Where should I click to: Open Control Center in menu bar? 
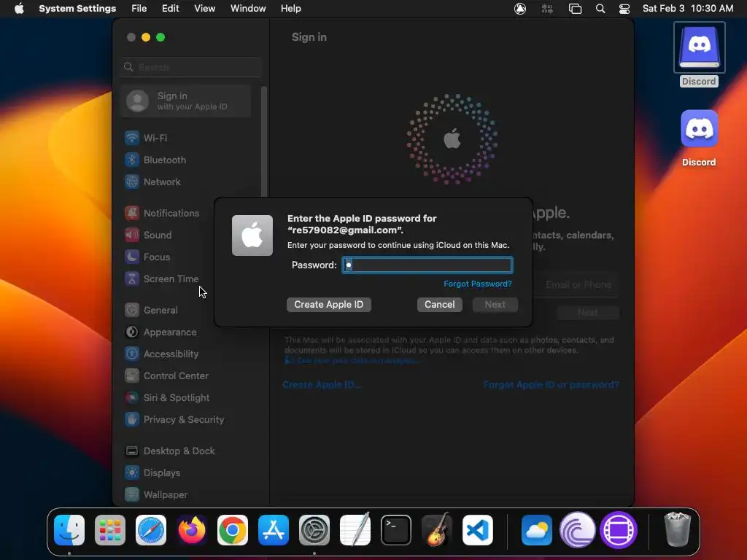624,9
